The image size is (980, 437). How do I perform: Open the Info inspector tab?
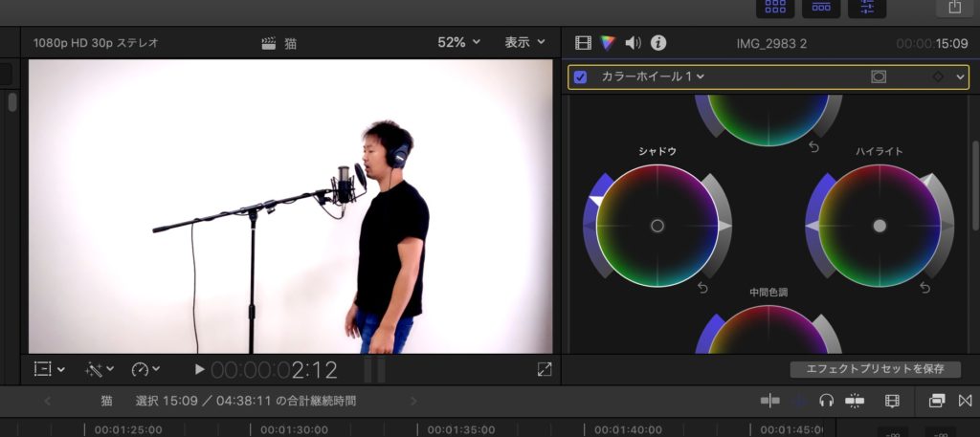click(658, 43)
